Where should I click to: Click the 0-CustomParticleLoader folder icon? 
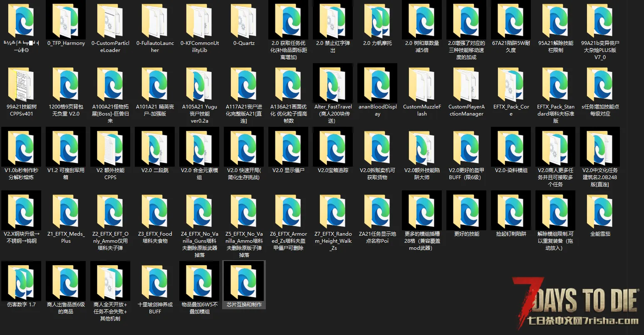point(110,21)
